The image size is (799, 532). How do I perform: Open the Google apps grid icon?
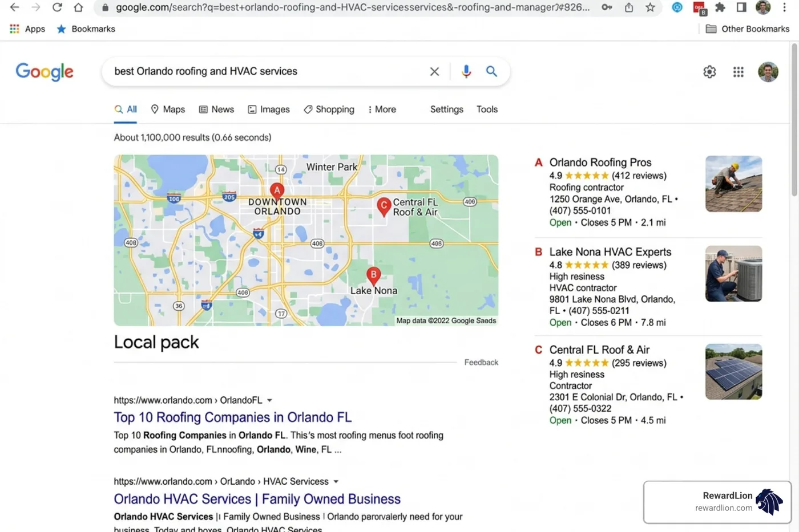pyautogui.click(x=739, y=72)
